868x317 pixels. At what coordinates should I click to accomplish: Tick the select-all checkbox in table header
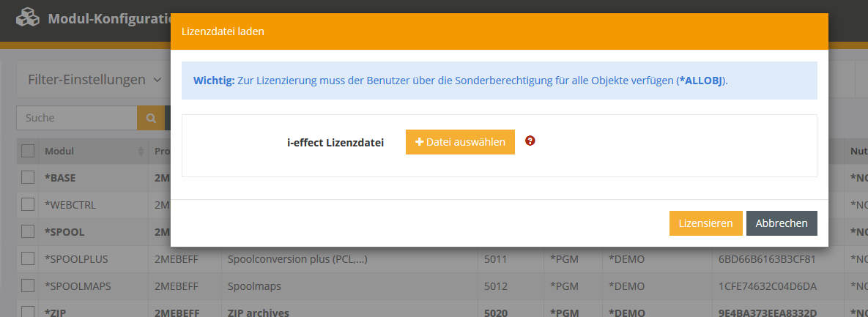28,151
